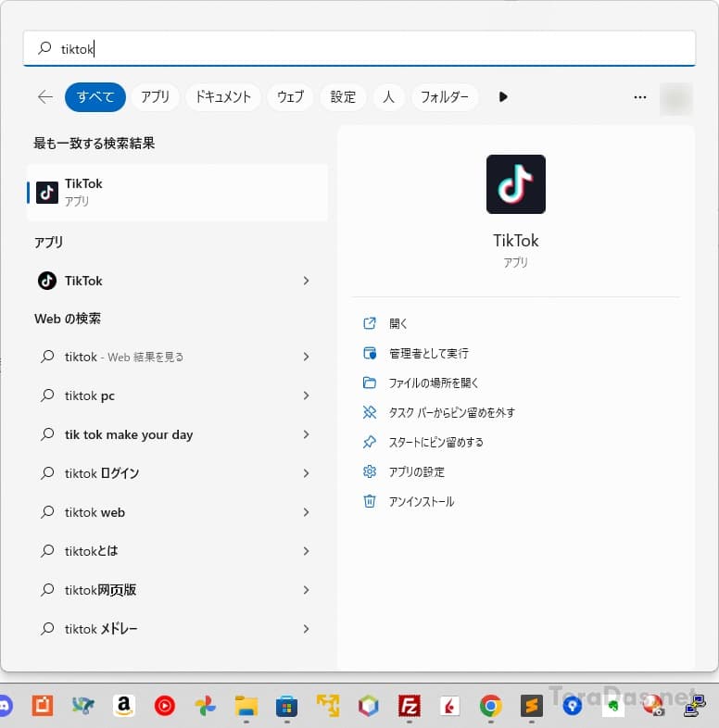Screen dimensions: 719x728
Task: Switch to the ウェブ filter tab
Action: (290, 97)
